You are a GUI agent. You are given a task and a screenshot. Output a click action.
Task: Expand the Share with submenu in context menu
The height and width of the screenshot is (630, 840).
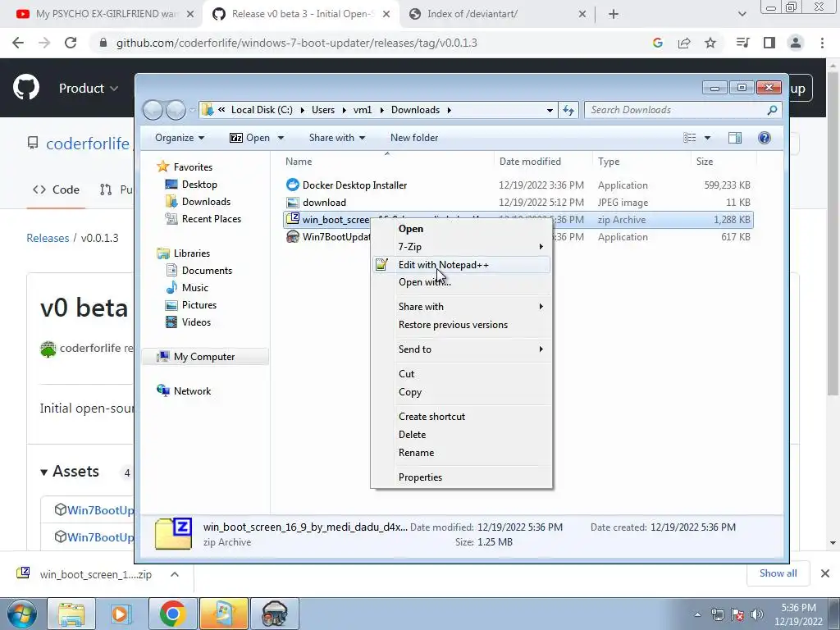point(461,307)
